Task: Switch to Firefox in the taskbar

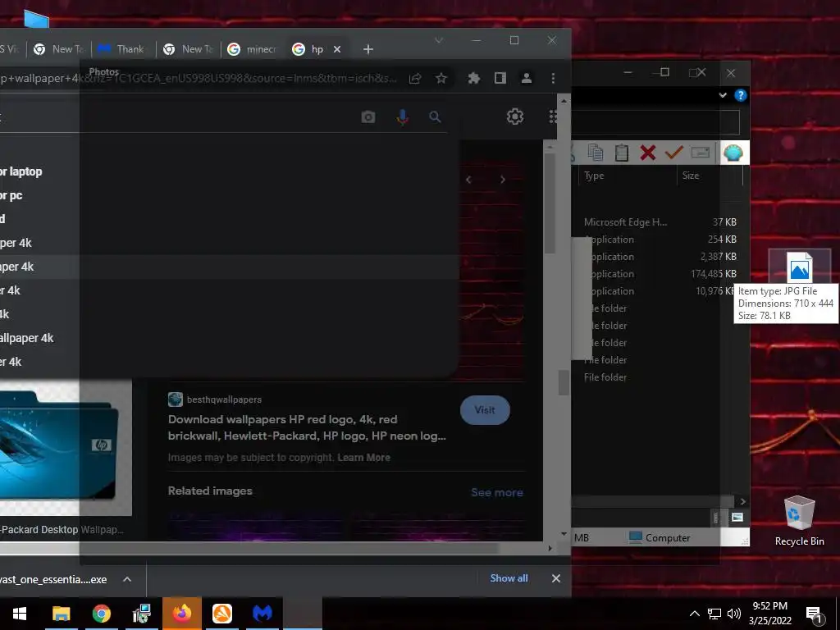Action: (x=182, y=614)
